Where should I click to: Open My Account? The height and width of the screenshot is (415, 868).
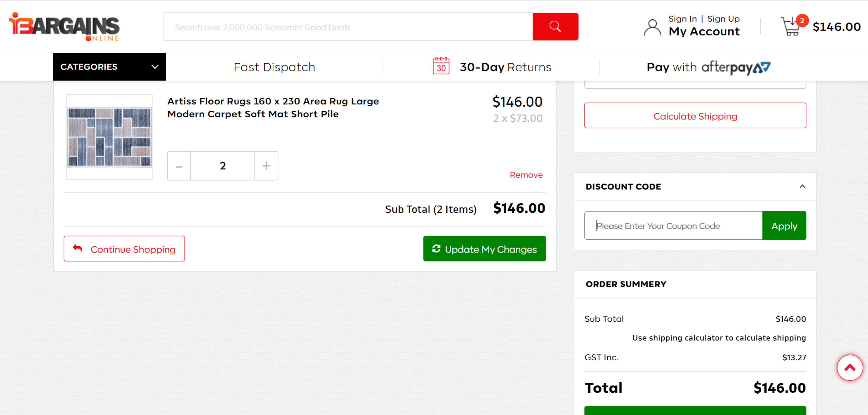pyautogui.click(x=704, y=31)
